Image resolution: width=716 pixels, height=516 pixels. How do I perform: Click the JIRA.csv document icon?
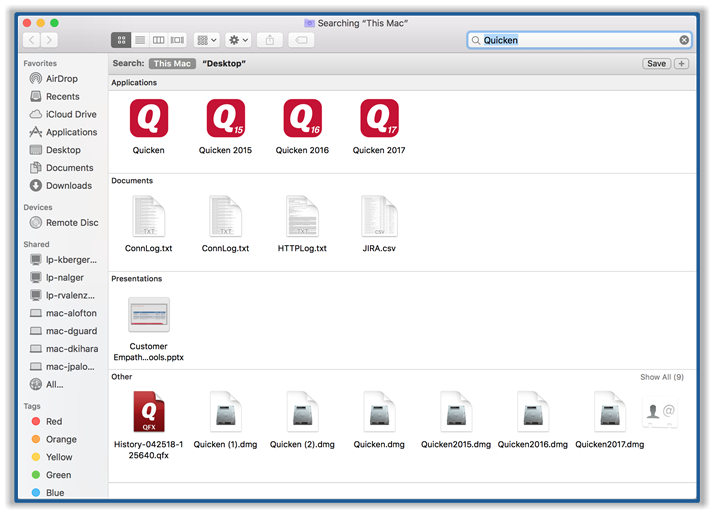(x=379, y=216)
